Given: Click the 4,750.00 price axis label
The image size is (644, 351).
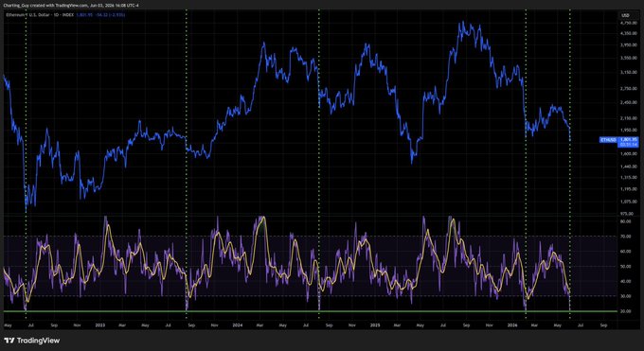Looking at the screenshot, I should [x=629, y=24].
